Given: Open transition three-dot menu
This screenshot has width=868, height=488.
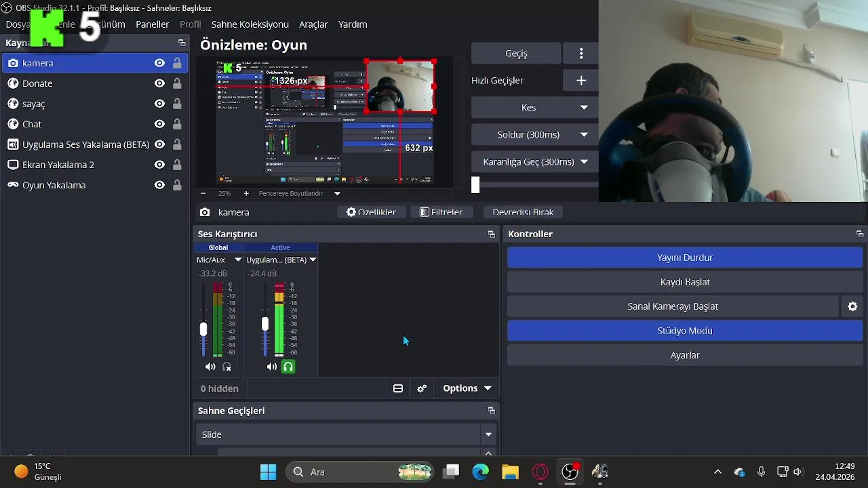Looking at the screenshot, I should coord(581,54).
